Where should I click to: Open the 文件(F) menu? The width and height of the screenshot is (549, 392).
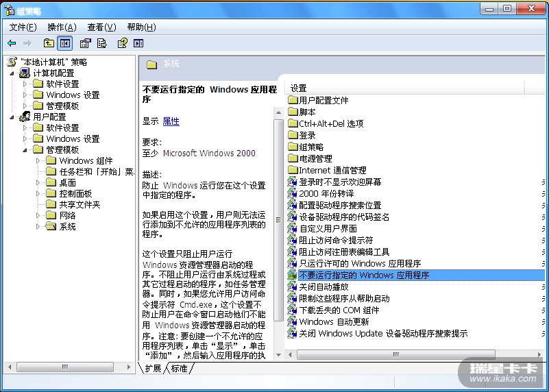click(x=23, y=27)
